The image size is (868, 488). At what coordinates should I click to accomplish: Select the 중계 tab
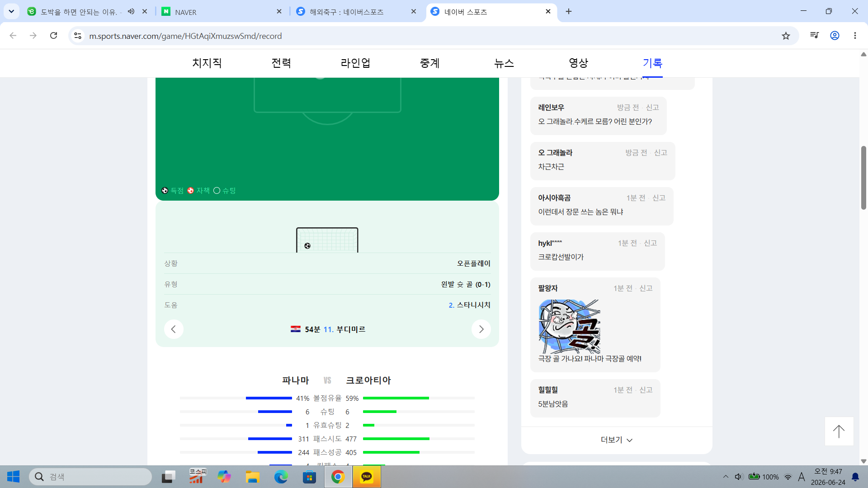tap(430, 63)
